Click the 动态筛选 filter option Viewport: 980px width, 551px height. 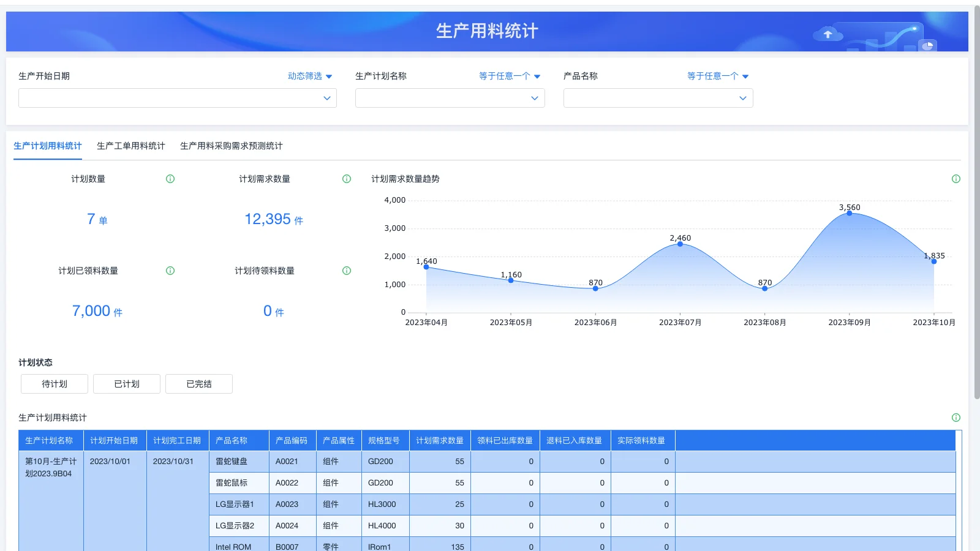click(309, 76)
